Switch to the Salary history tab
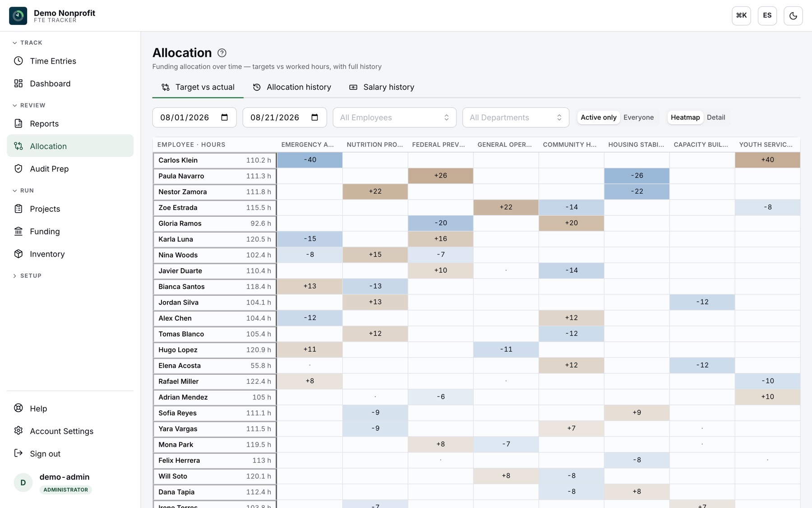Viewport: 812px width, 508px height. pyautogui.click(x=382, y=87)
